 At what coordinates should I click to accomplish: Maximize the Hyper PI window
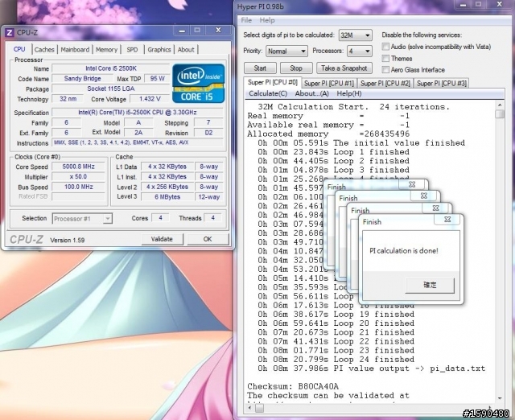(x=479, y=5)
